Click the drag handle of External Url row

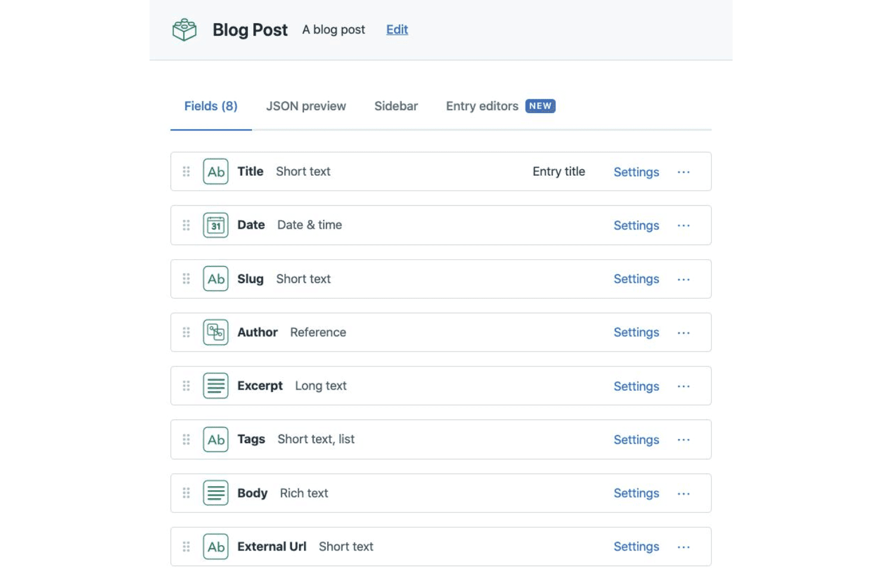(x=187, y=547)
